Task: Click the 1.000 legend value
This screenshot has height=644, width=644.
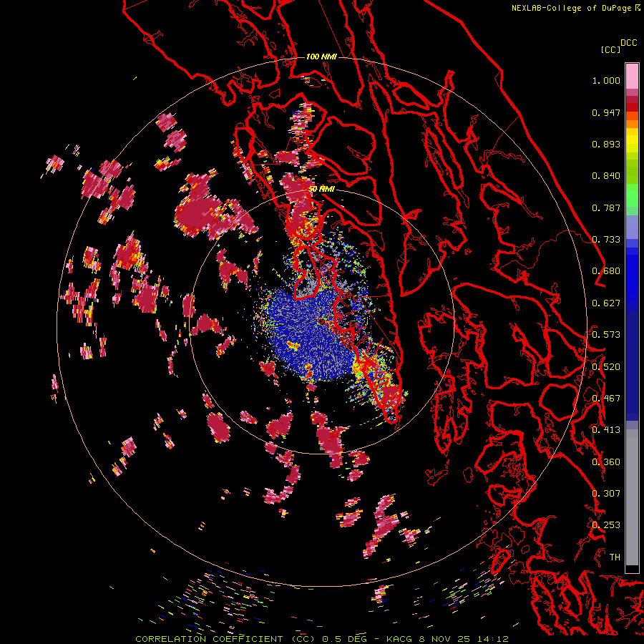Action: click(606, 80)
